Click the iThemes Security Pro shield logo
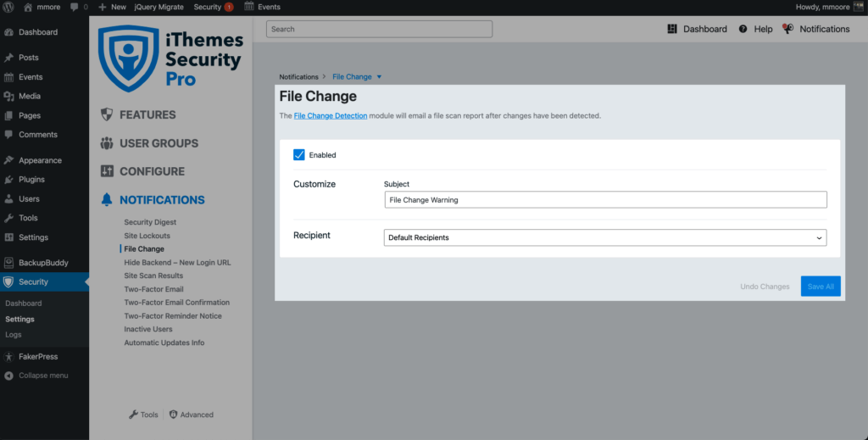This screenshot has height=440, width=868. 129,58
